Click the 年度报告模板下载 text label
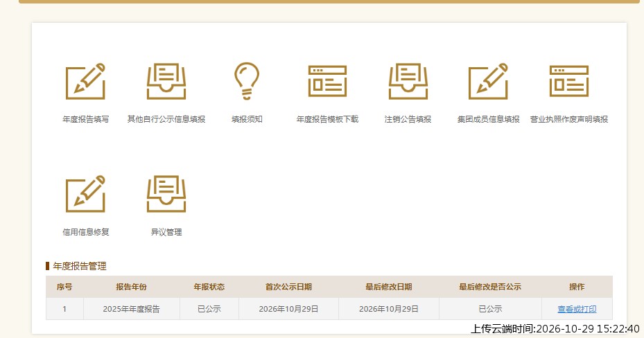Viewport: 644px width, 338px height. pos(327,119)
